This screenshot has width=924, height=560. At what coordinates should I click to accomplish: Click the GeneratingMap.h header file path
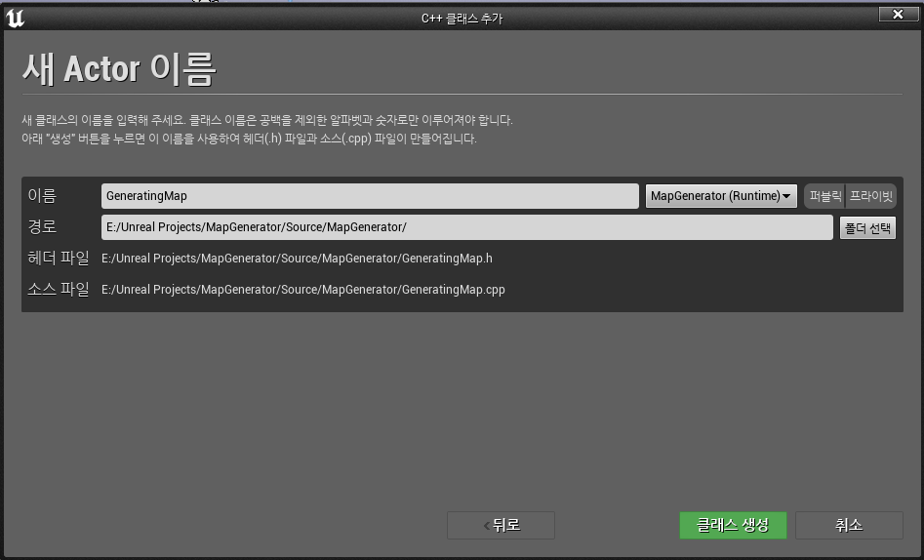(297, 259)
